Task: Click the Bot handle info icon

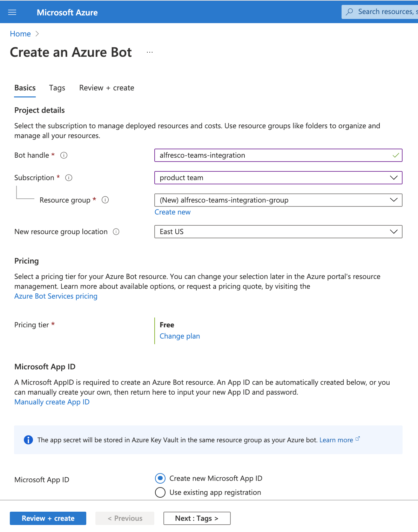Action: [64, 155]
